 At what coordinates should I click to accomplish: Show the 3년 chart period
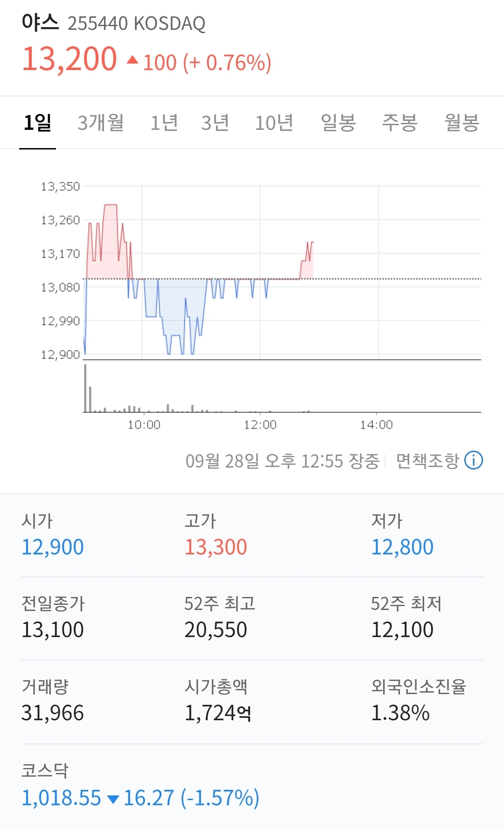point(215,123)
